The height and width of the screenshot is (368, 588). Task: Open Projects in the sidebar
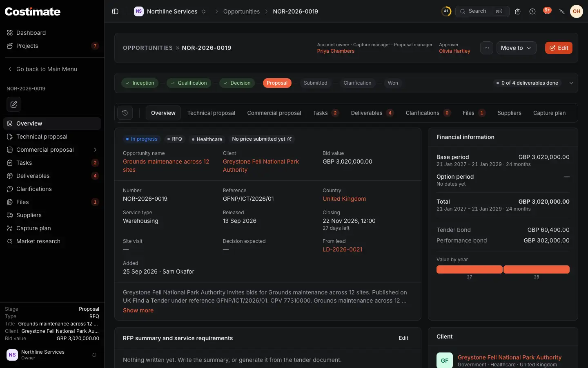coord(52,46)
